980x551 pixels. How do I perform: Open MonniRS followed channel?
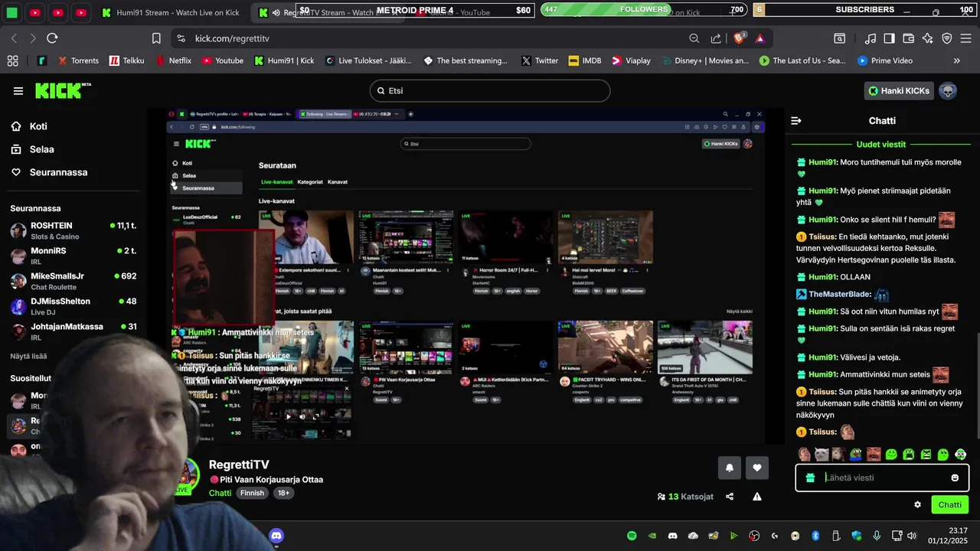point(73,256)
